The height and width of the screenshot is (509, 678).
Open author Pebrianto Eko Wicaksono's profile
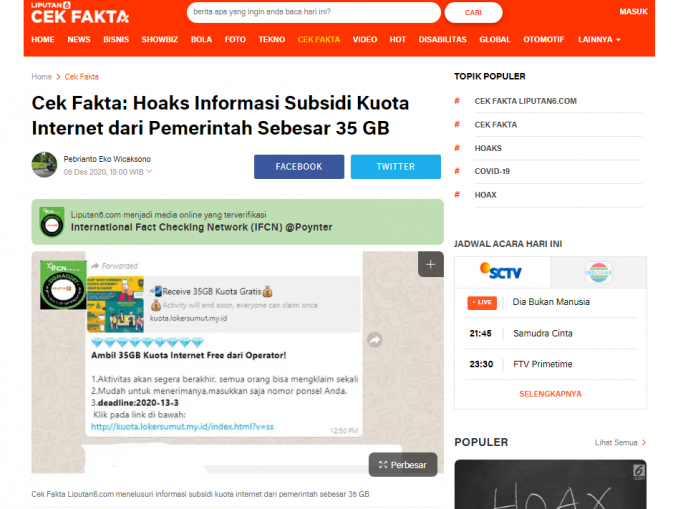click(x=107, y=159)
